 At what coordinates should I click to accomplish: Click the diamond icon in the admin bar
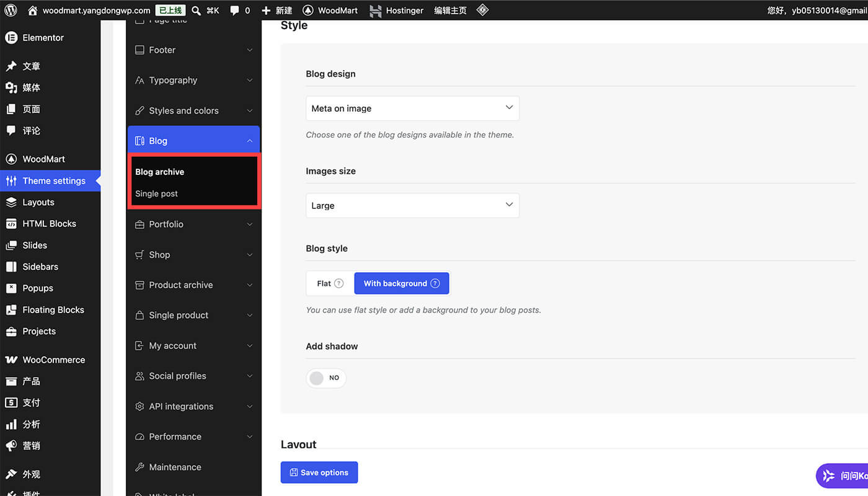pyautogui.click(x=482, y=10)
